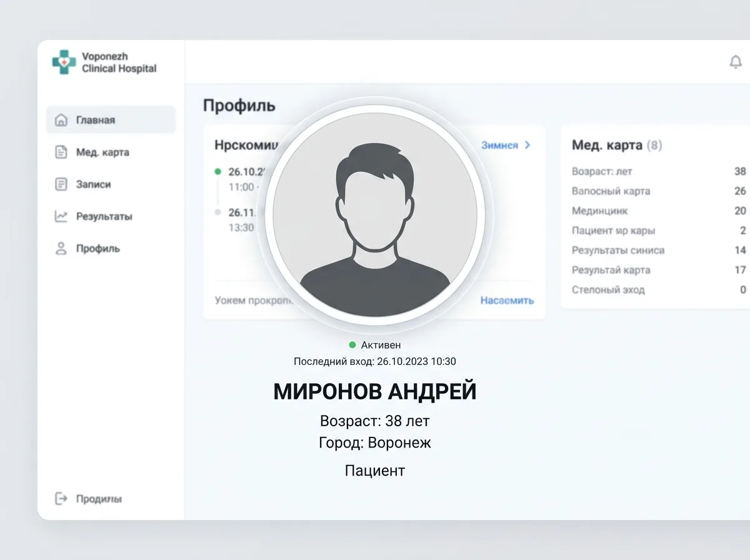Select the green-dot 26.10 appointment entry
Viewport: 750px width, 560px height.
240,179
